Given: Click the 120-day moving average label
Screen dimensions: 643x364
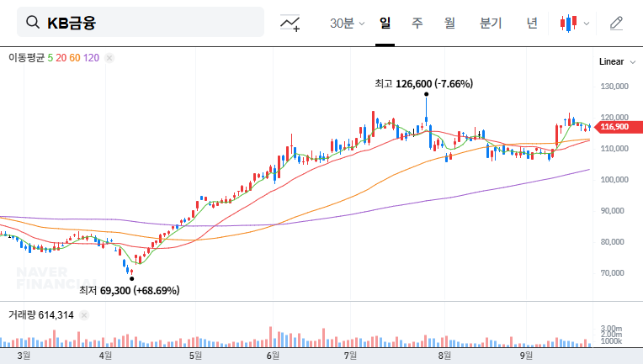Looking at the screenshot, I should click(x=91, y=58).
